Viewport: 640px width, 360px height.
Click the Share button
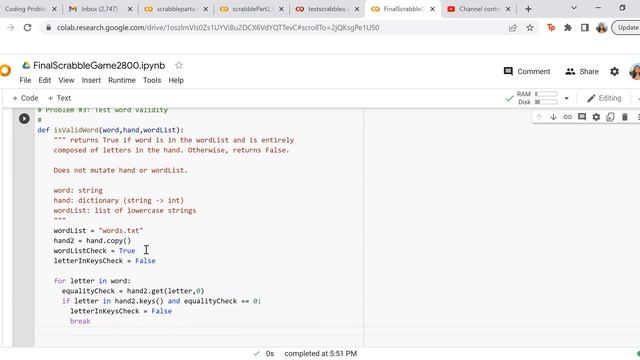582,71
